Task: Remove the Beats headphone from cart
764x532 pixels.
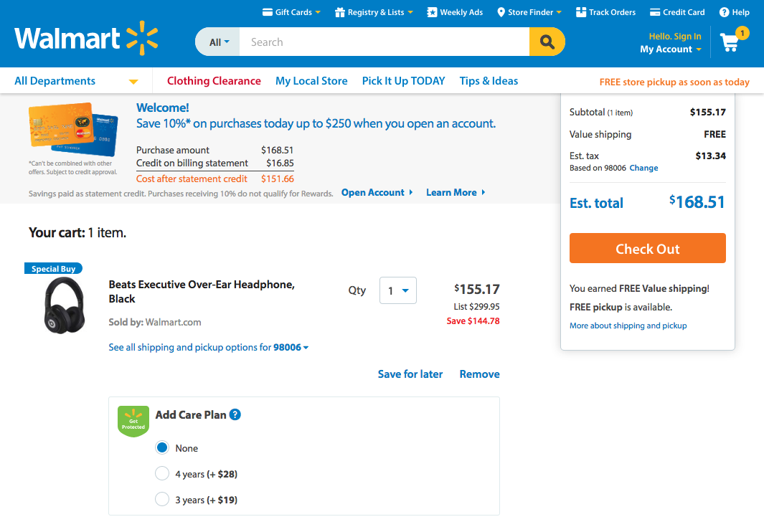Action: point(479,374)
